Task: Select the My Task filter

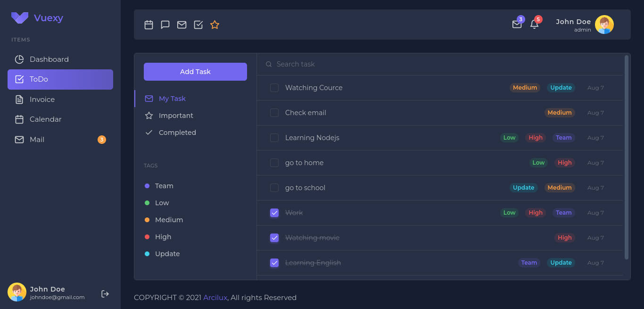Action: (x=172, y=98)
